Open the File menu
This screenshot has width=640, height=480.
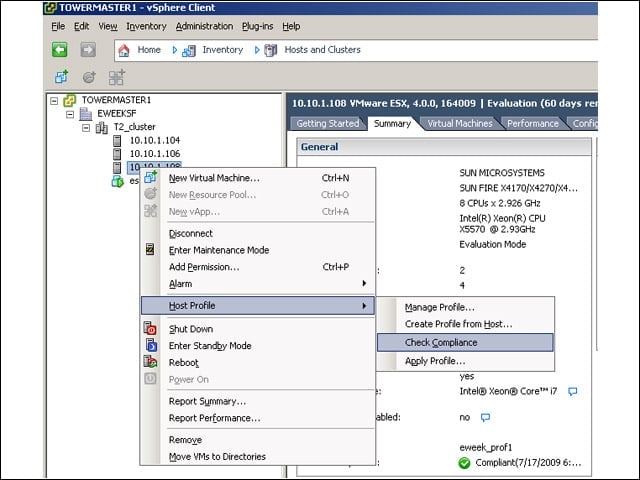point(58,27)
